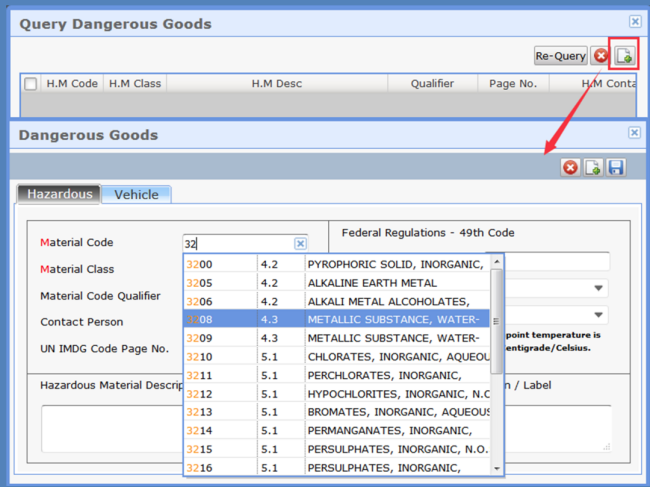This screenshot has height=487, width=650.
Task: Click the new record icon in Query panel
Action: 624,56
